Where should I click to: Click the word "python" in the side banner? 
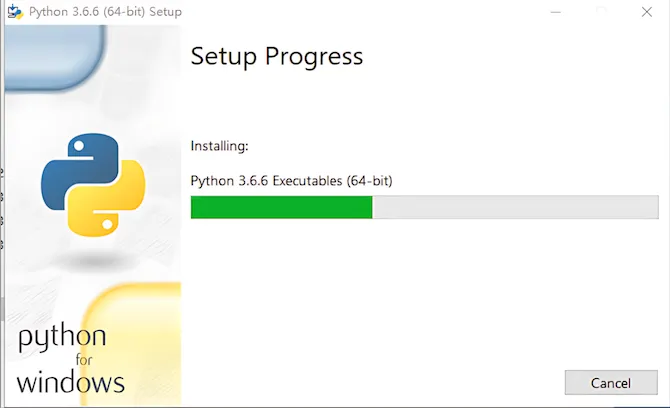(63, 339)
